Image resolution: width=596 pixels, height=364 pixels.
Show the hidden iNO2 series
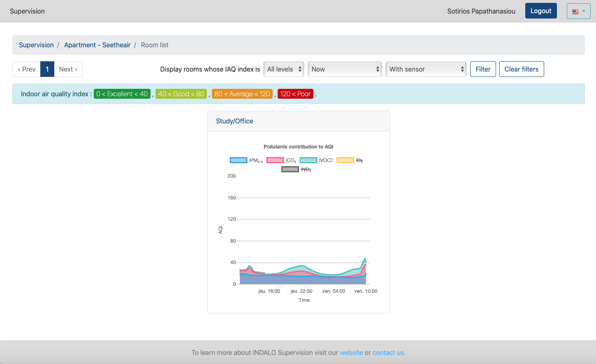click(290, 169)
